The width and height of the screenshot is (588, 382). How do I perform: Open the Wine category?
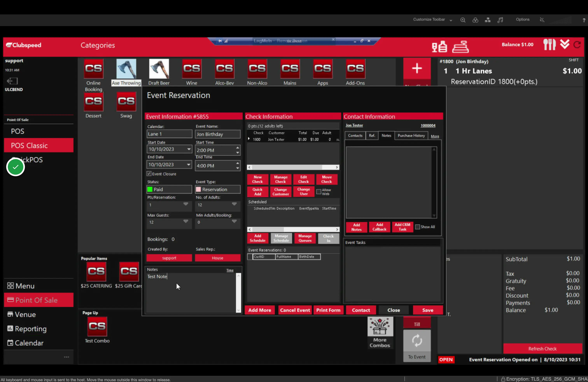pyautogui.click(x=192, y=72)
